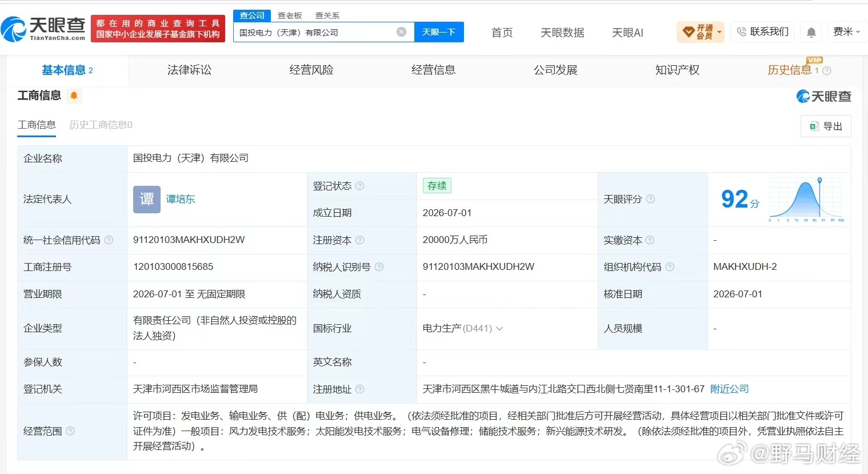Click the 导出 export button
Screen dimensions: 868x474
(826, 126)
